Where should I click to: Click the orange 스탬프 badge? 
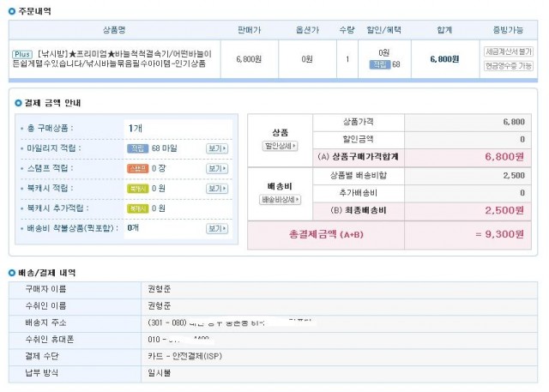click(137, 169)
